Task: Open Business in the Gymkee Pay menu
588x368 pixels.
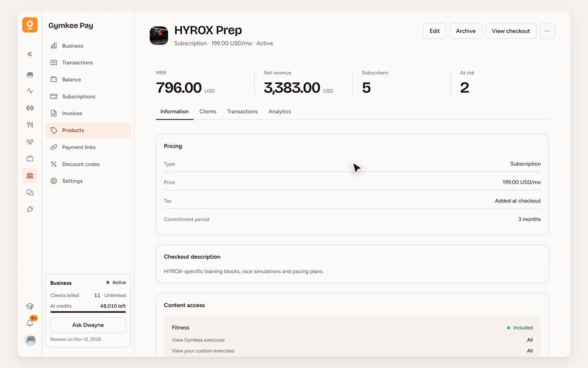Action: [88, 46]
